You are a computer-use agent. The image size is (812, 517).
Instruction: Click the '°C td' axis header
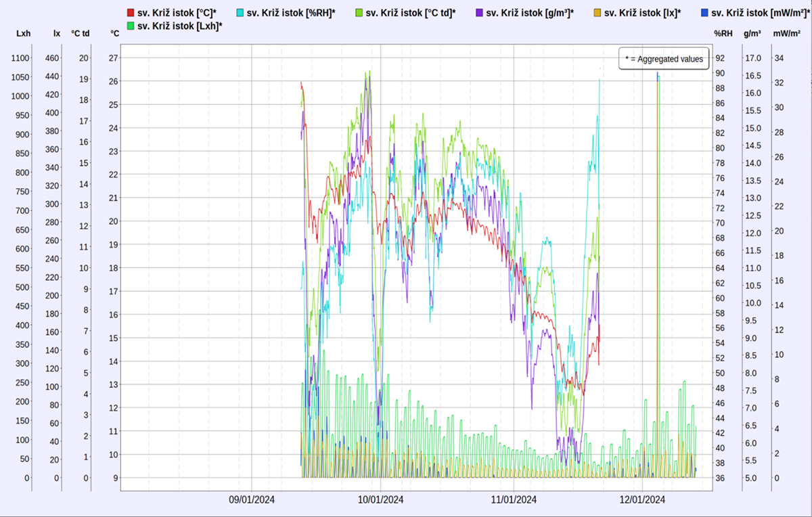click(81, 32)
